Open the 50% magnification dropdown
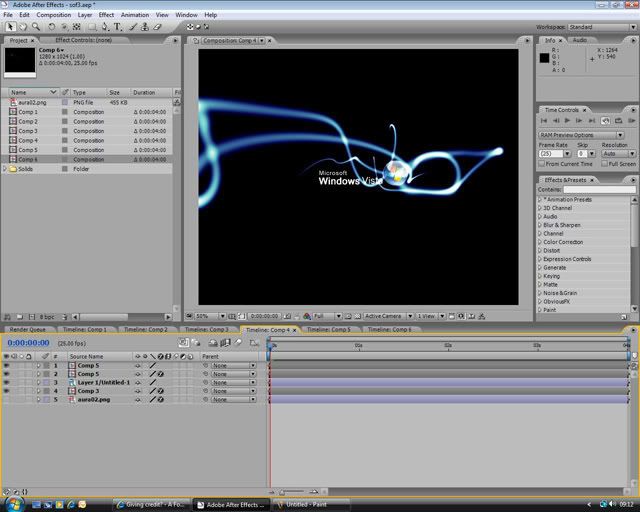Screen dimensions: 640x512 coord(210,316)
